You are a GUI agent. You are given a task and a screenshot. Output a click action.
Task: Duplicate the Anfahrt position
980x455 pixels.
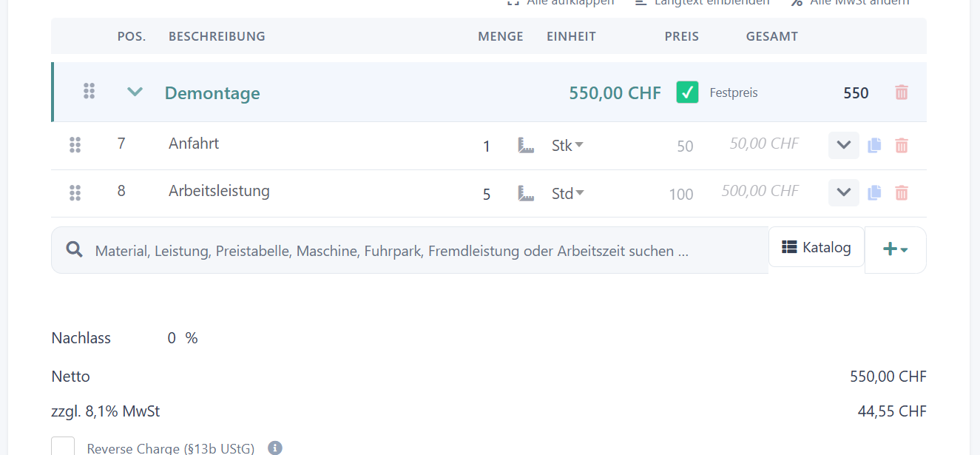click(874, 146)
